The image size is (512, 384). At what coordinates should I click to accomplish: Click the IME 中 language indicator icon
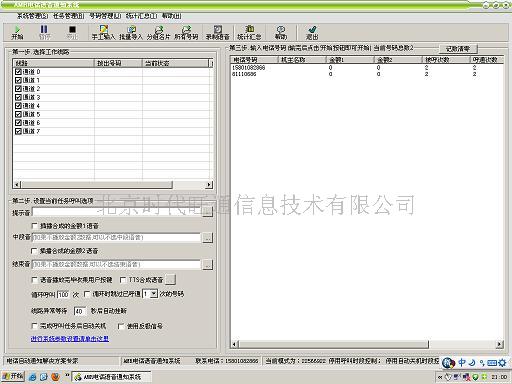(462, 363)
